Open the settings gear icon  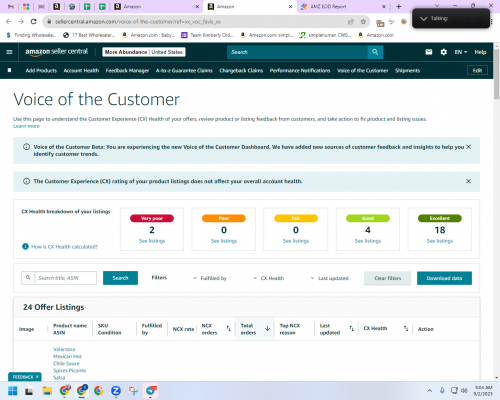tap(443, 52)
